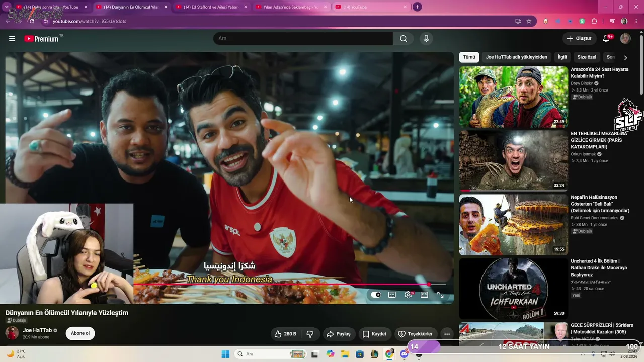Switch player to theater mode
The height and width of the screenshot is (362, 644).
(x=424, y=295)
